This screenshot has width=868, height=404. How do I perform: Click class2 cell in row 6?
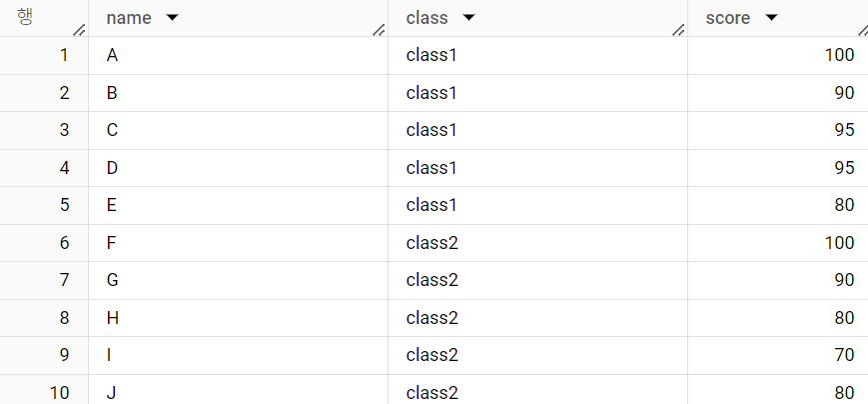click(x=537, y=243)
